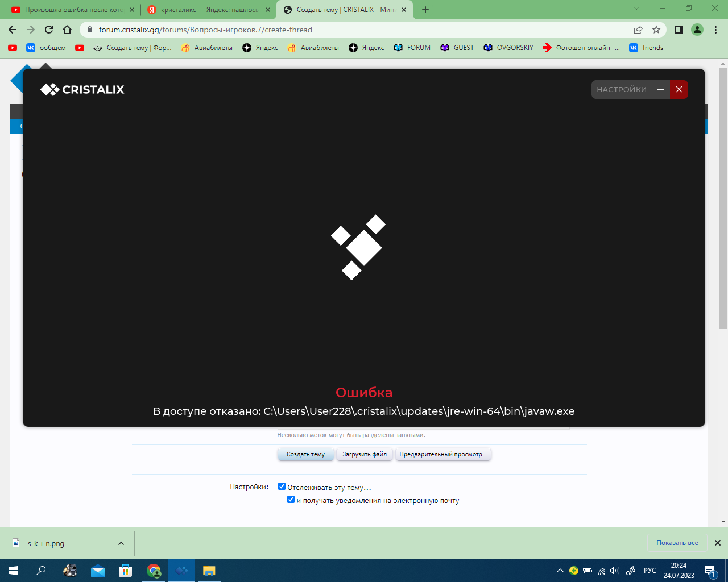Open the VK 'friends' bookmark
728x582 pixels.
[x=646, y=48]
